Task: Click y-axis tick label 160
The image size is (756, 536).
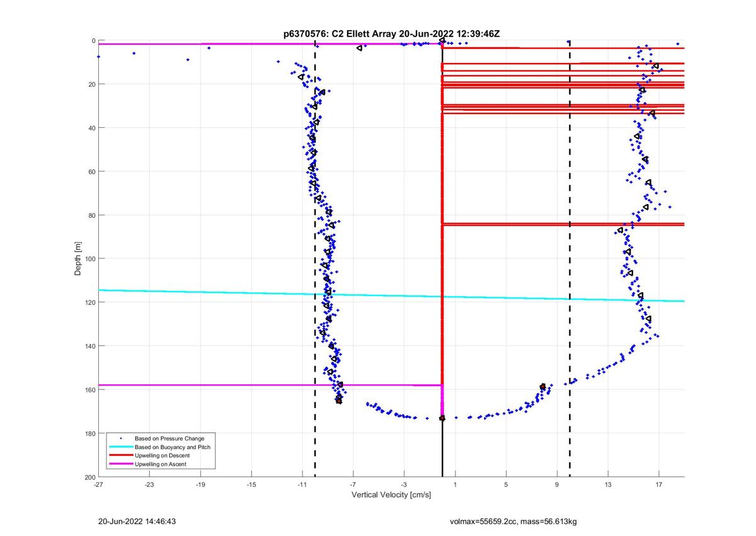Action: point(89,389)
